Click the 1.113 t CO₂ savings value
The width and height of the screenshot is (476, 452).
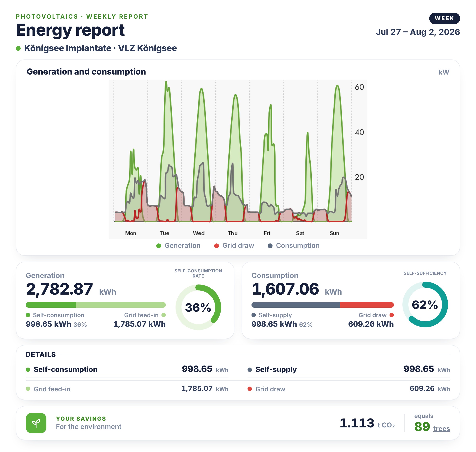click(x=367, y=423)
